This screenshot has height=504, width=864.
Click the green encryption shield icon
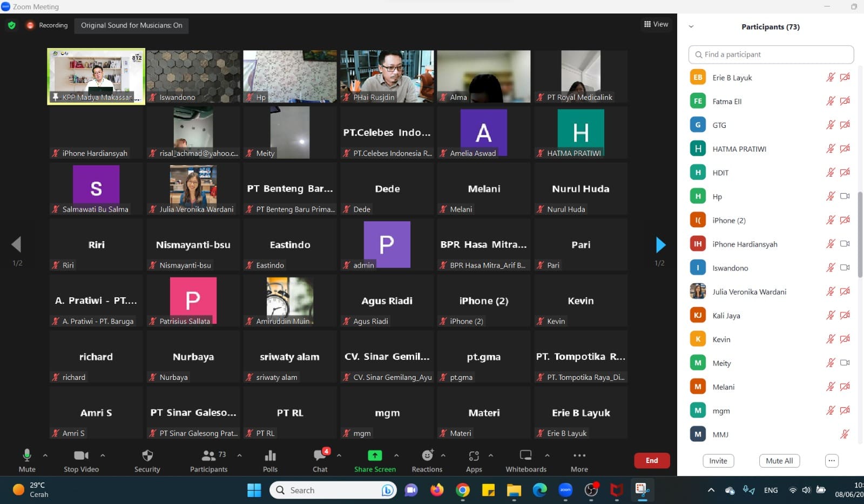click(12, 25)
